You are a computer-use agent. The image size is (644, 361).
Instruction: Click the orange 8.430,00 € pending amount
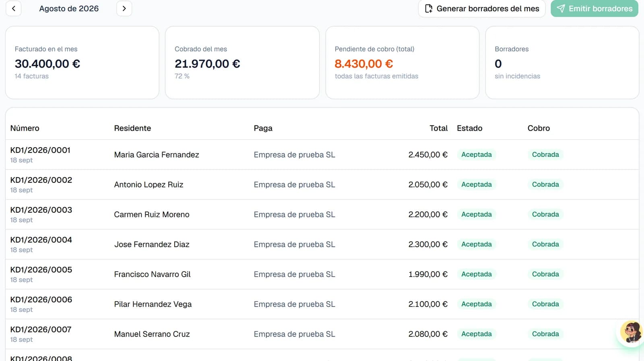coord(364,64)
